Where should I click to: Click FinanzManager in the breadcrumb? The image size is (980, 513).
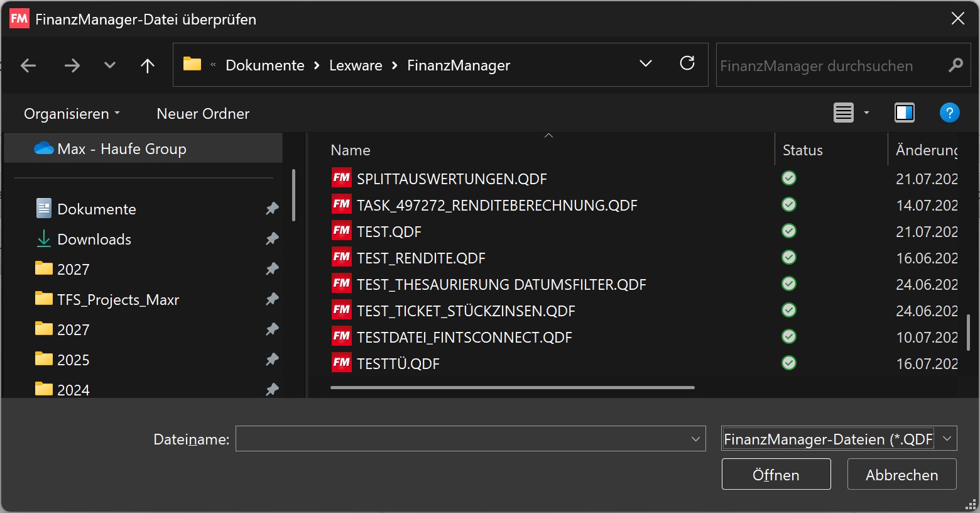pos(459,65)
